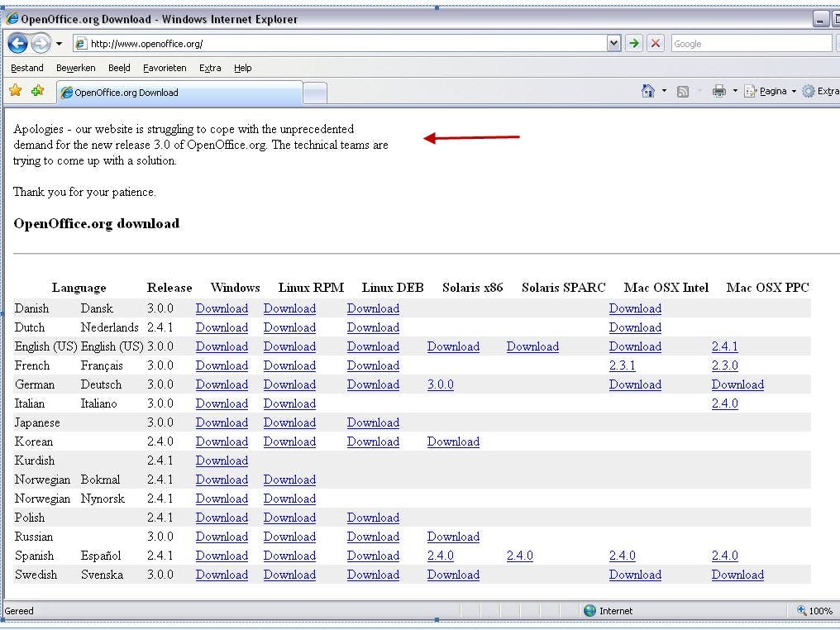Click the Google search box
Image resolution: width=840 pixels, height=630 pixels.
[751, 43]
